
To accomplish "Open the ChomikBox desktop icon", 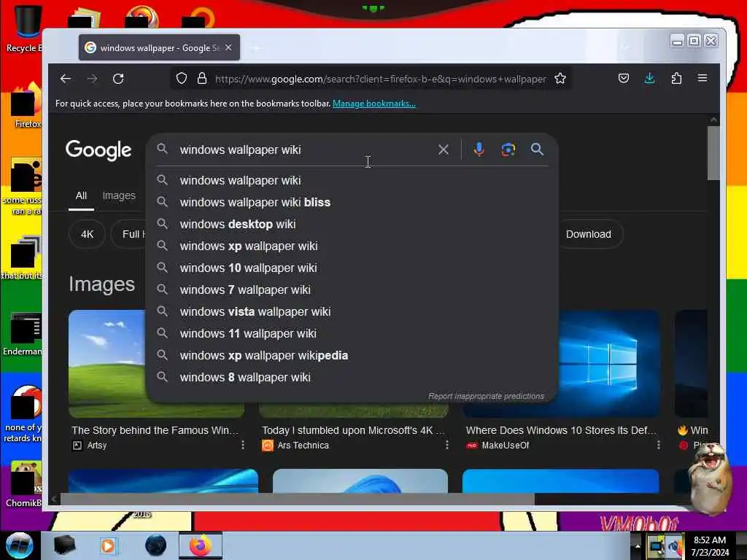I will point(24,484).
